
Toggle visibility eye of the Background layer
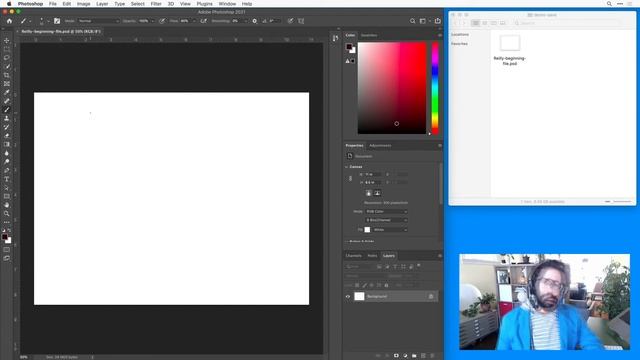348,297
